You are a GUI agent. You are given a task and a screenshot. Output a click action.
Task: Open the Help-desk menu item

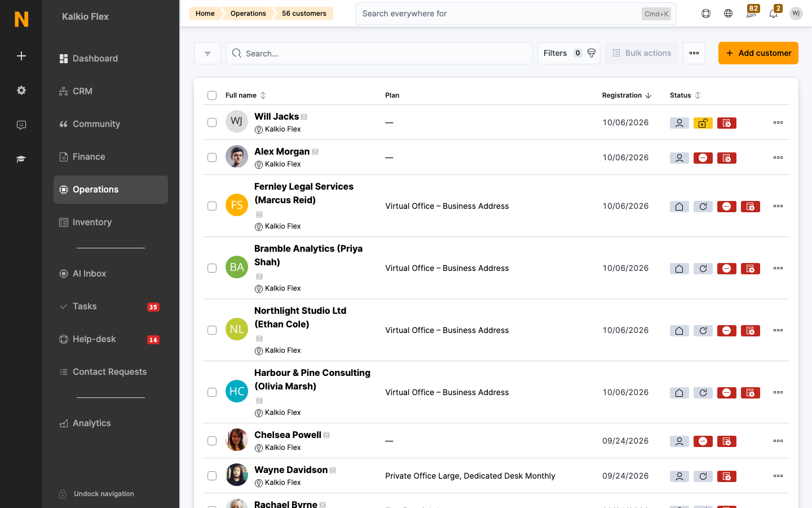tap(111, 339)
